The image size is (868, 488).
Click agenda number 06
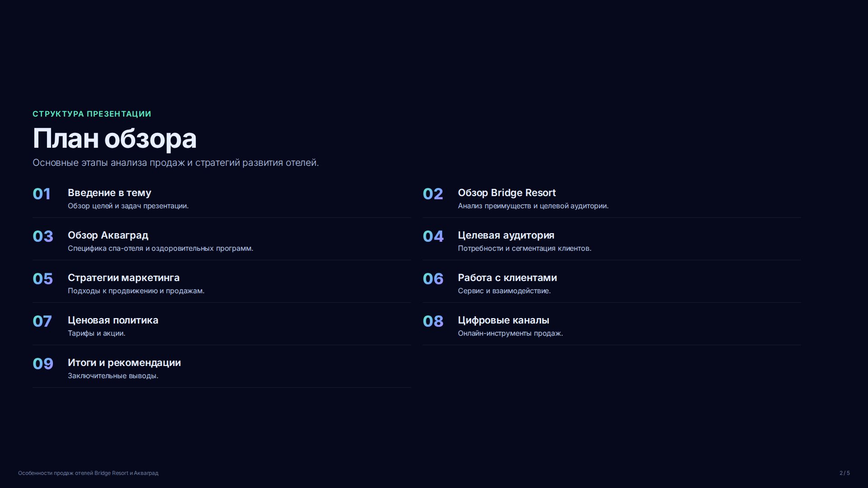click(433, 279)
